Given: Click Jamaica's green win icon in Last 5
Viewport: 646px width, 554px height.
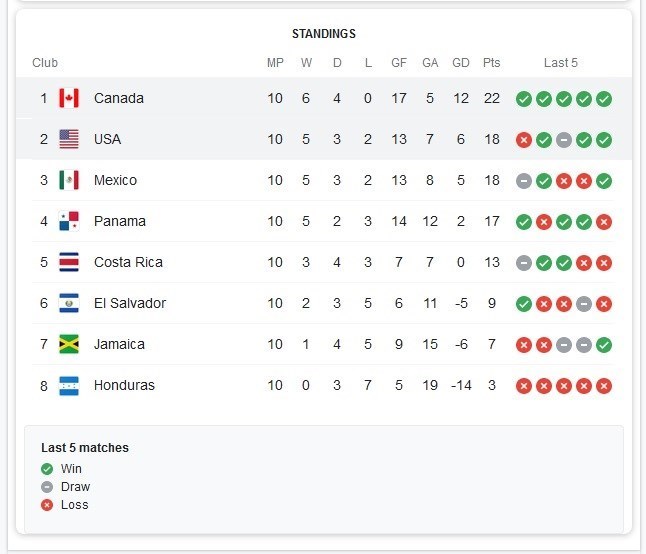Looking at the screenshot, I should (x=604, y=345).
